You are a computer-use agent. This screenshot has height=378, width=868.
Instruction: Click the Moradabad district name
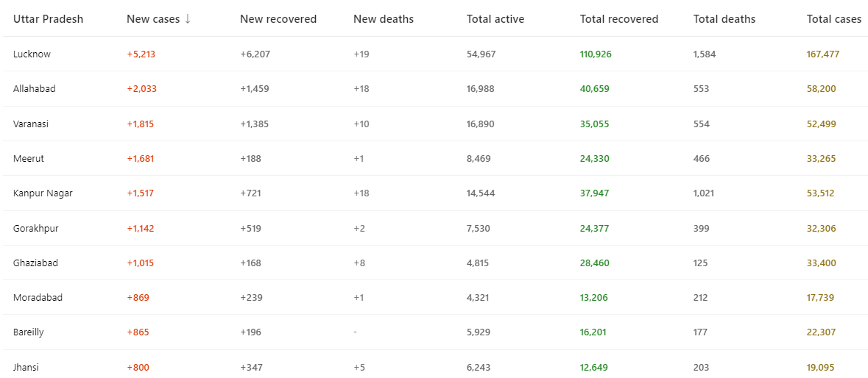(x=38, y=297)
